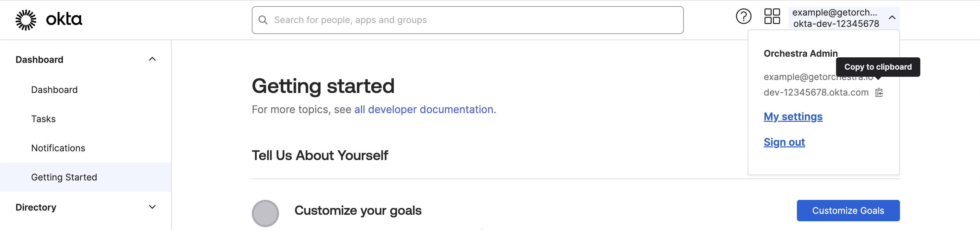This screenshot has height=230, width=980.
Task: Open Notifications from the sidebar
Action: click(x=58, y=147)
